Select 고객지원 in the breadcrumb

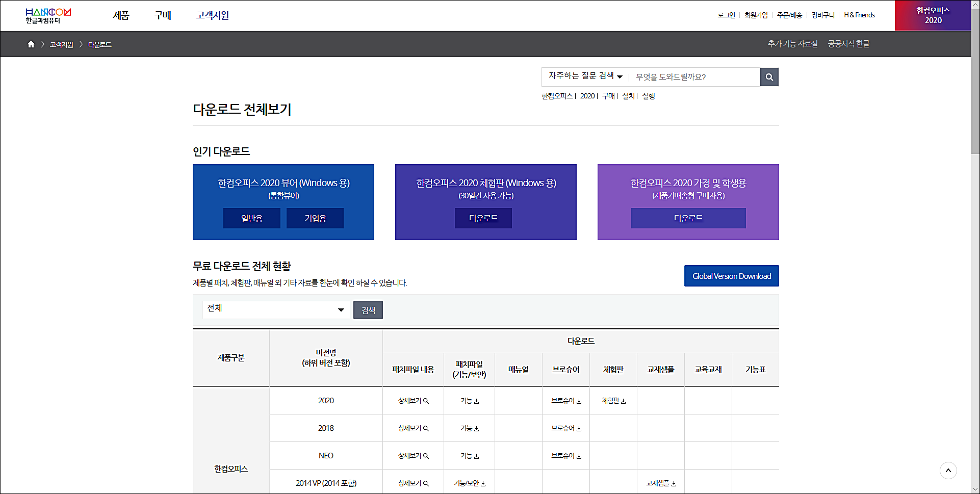(62, 45)
